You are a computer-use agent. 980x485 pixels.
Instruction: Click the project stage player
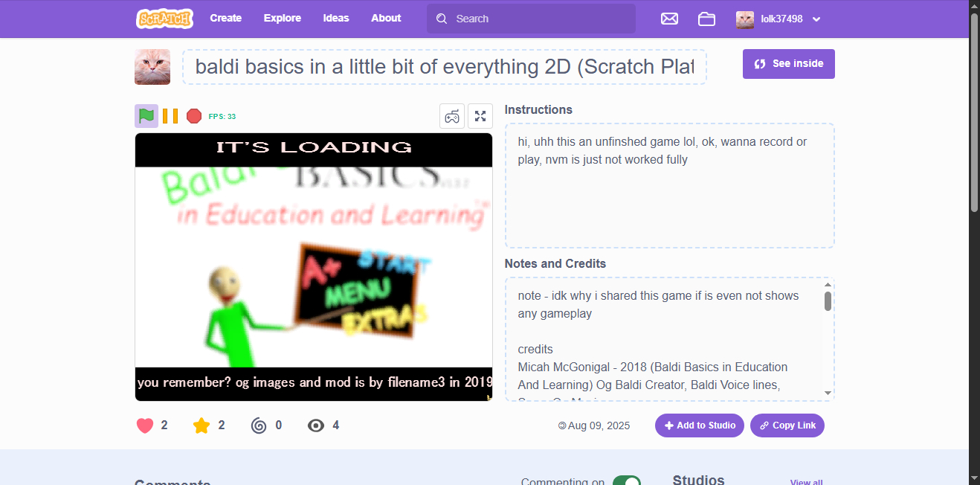314,267
